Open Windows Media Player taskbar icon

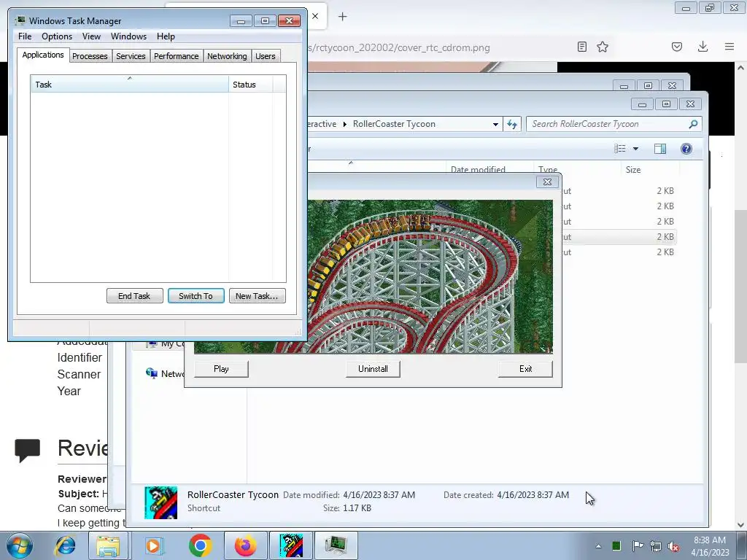153,545
